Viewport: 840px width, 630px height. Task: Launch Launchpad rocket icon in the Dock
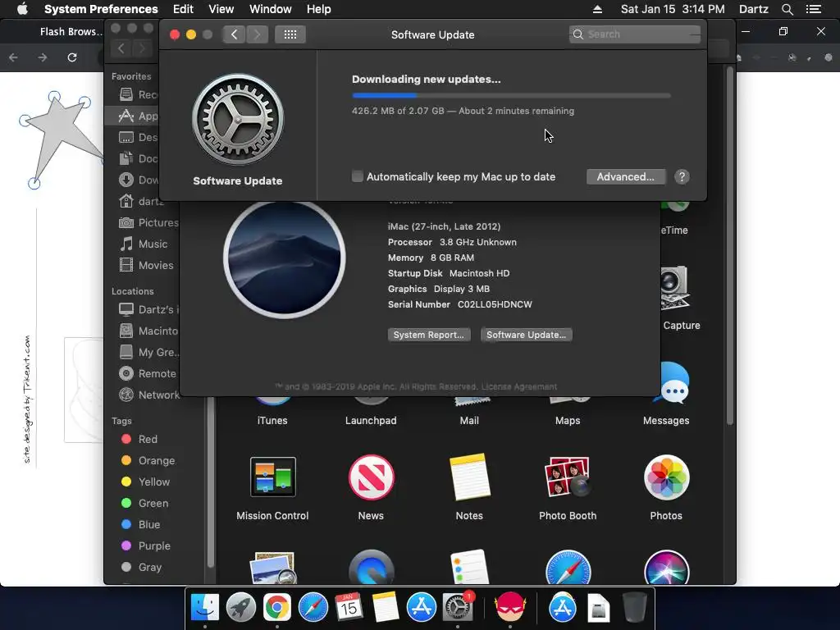pyautogui.click(x=241, y=608)
